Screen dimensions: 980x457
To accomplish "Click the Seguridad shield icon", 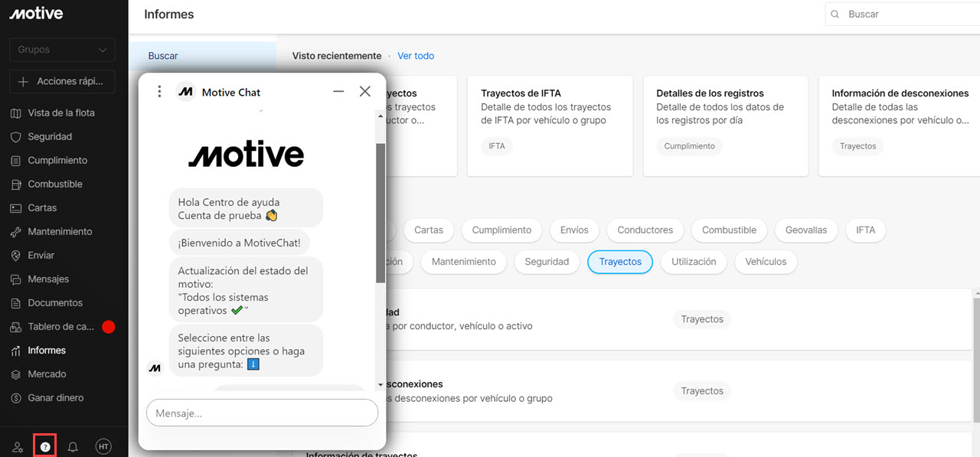I will [15, 137].
